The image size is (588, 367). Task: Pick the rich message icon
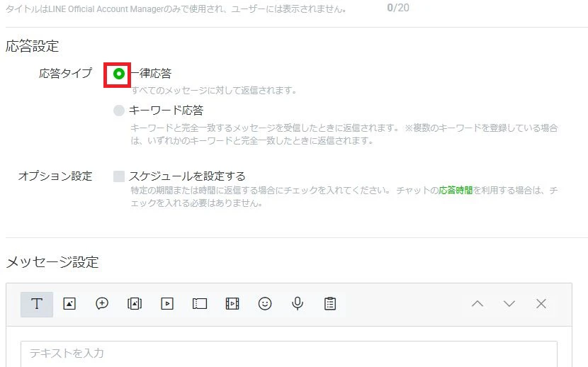point(135,304)
